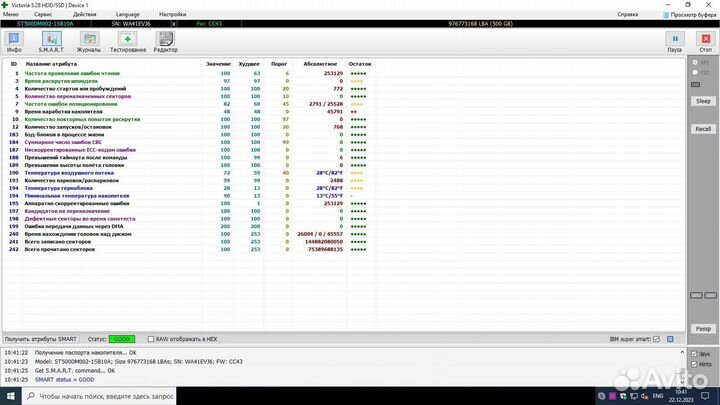
Task: Sort by Название атрибута column header
Action: [51, 64]
